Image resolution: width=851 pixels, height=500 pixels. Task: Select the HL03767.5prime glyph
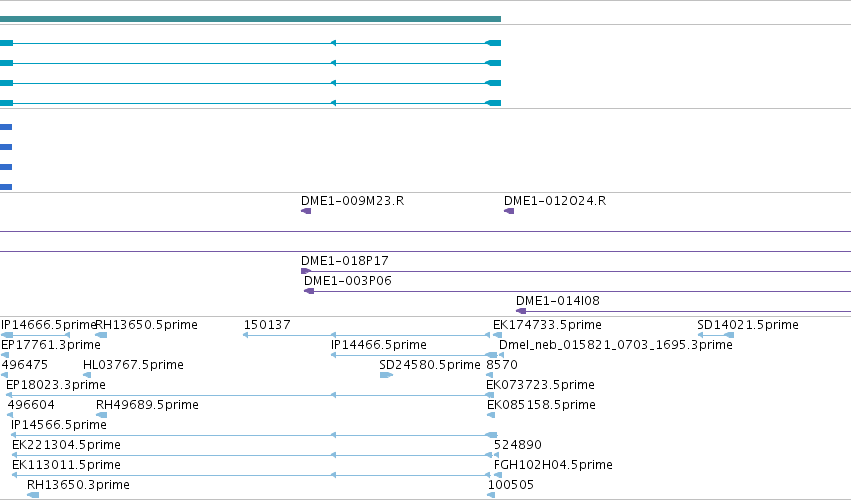87,375
